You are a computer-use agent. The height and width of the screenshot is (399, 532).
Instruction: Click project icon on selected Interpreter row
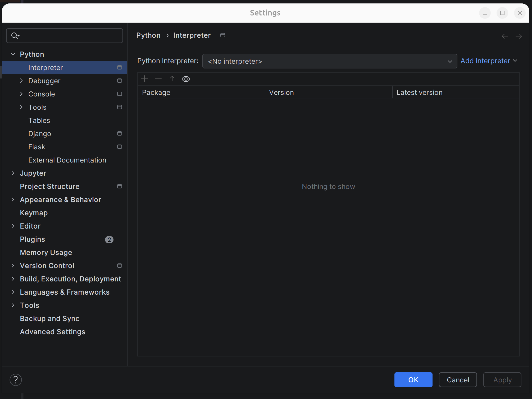click(x=120, y=67)
